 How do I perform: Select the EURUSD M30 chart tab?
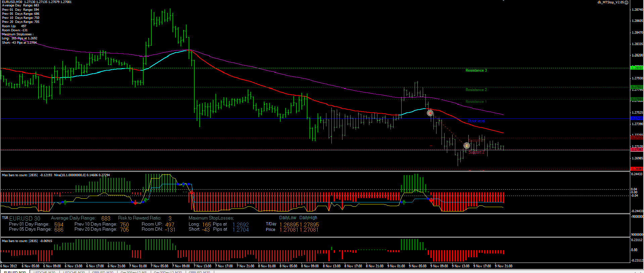(15, 272)
